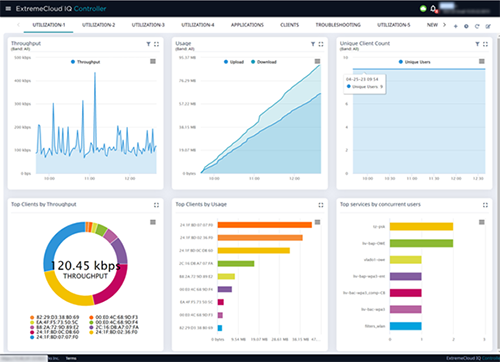Expand Top Clients by Throughput to fullscreen
This screenshot has width=500, height=362.
pos(156,205)
